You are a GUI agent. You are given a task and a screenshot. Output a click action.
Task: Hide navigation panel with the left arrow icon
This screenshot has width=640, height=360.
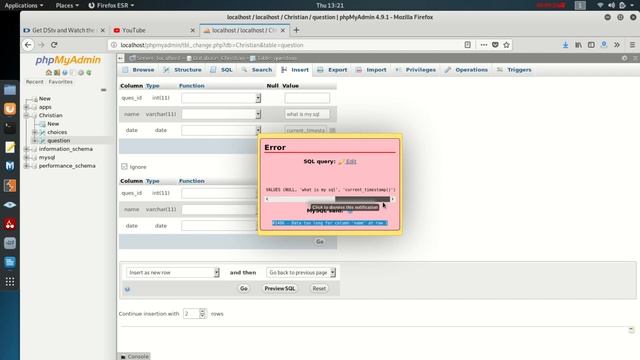(120, 58)
